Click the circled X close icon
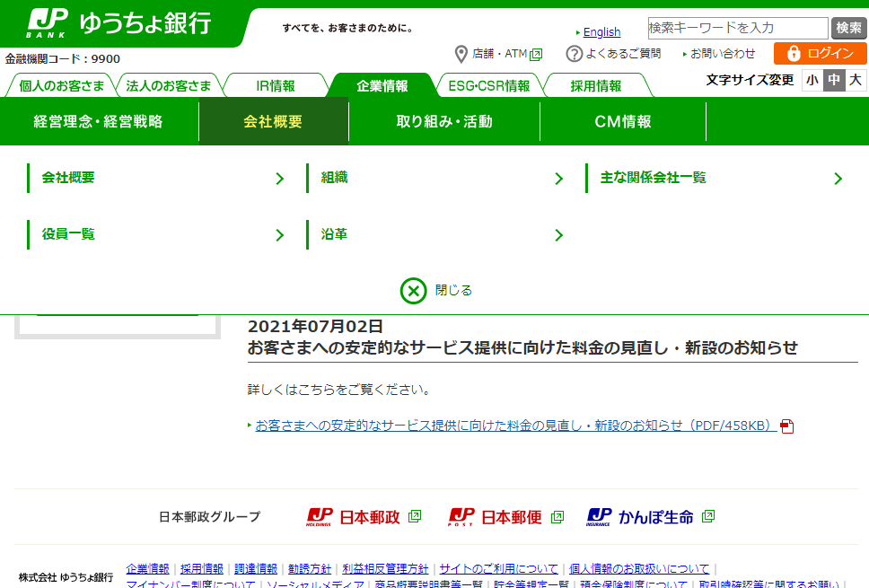Viewport: 869px width, 588px height. [413, 291]
